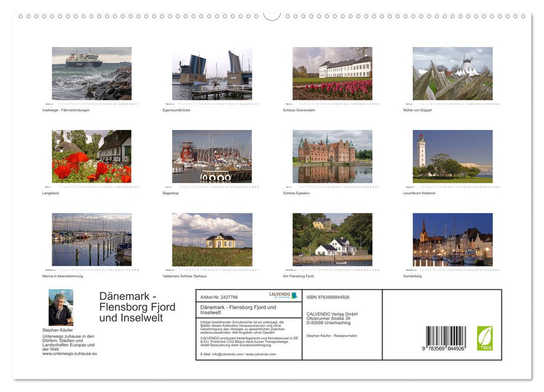Viewport: 544px width, 392px height.
Task: Select the caption 'Marina in Abendstimmung'
Action: tap(62, 276)
